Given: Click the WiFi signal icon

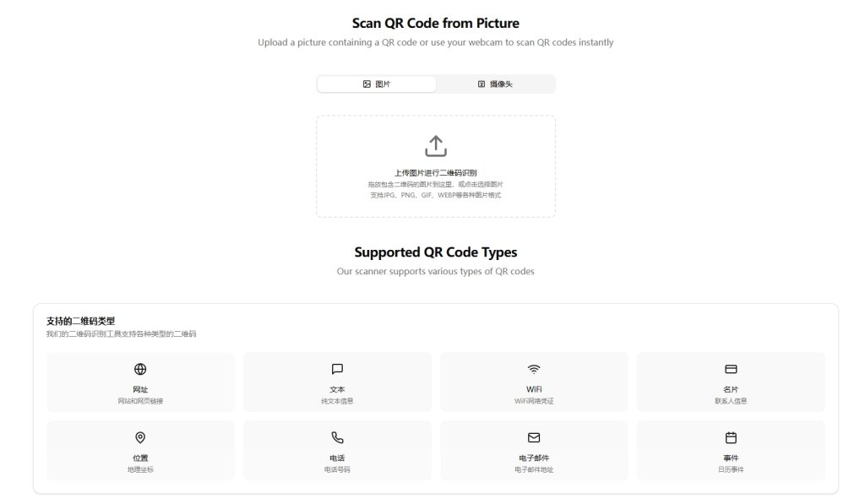Looking at the screenshot, I should pyautogui.click(x=534, y=369).
